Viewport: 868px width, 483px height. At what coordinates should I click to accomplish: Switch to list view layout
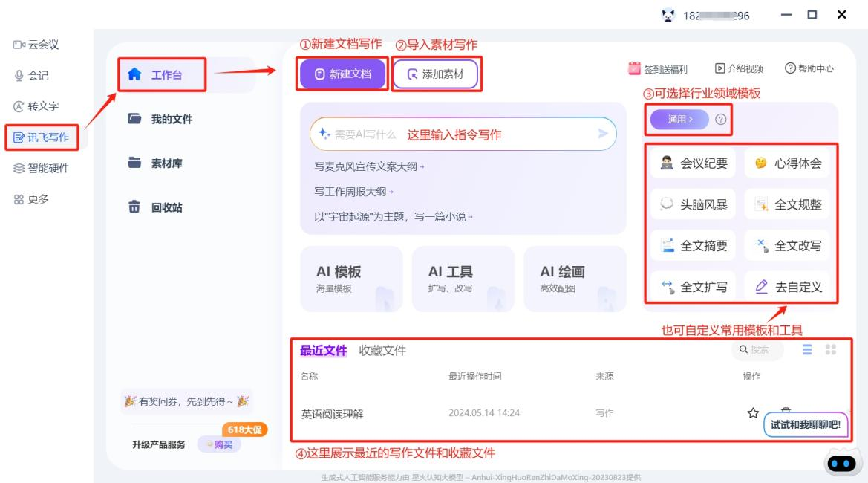pos(807,349)
